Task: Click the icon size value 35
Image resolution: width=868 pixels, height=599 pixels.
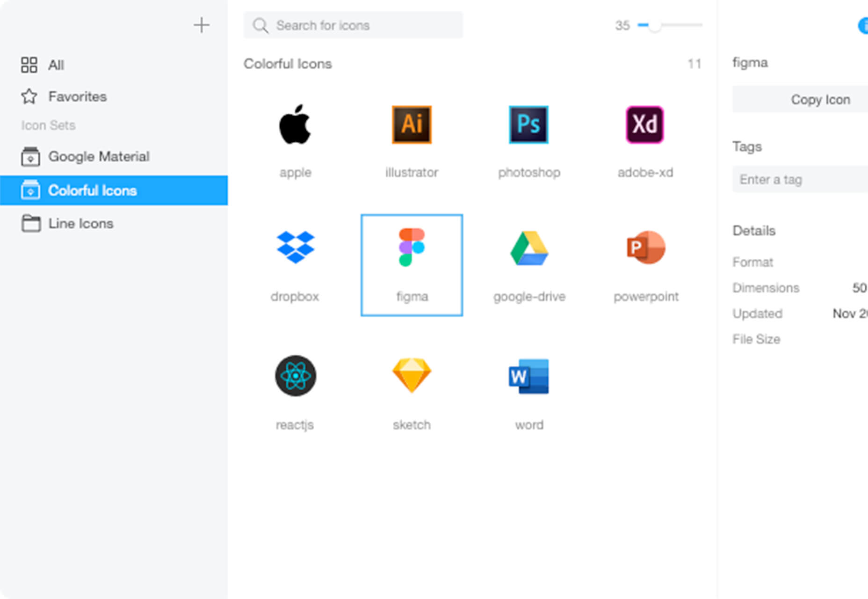Action: (x=622, y=25)
